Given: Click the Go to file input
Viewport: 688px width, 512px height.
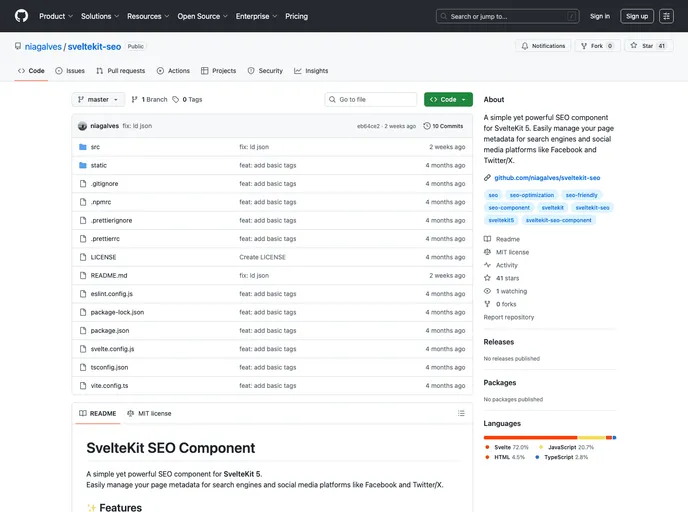Looking at the screenshot, I should pyautogui.click(x=371, y=100).
